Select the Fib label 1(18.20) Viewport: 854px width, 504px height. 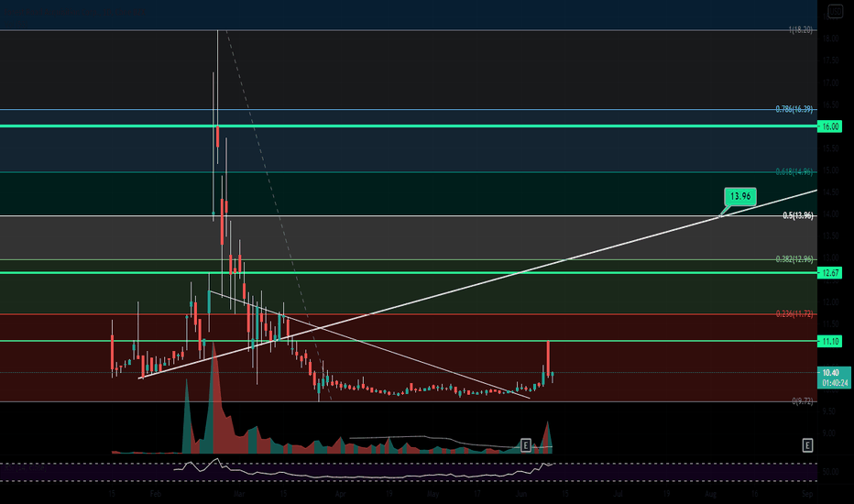801,30
